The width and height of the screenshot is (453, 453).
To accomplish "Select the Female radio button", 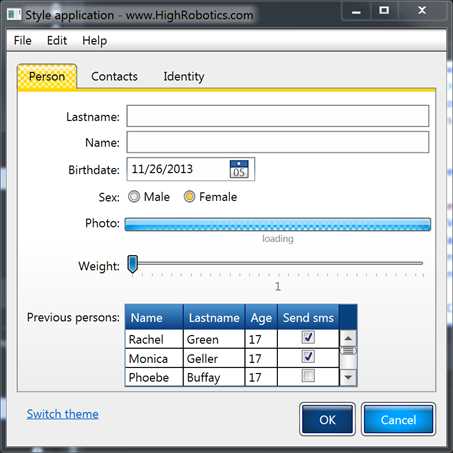I will tap(189, 197).
